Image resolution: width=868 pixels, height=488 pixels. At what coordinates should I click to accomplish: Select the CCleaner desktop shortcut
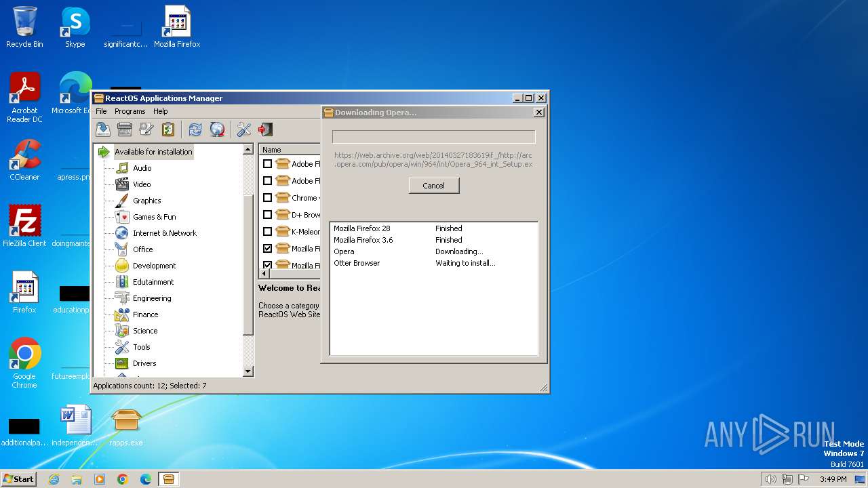(x=24, y=160)
